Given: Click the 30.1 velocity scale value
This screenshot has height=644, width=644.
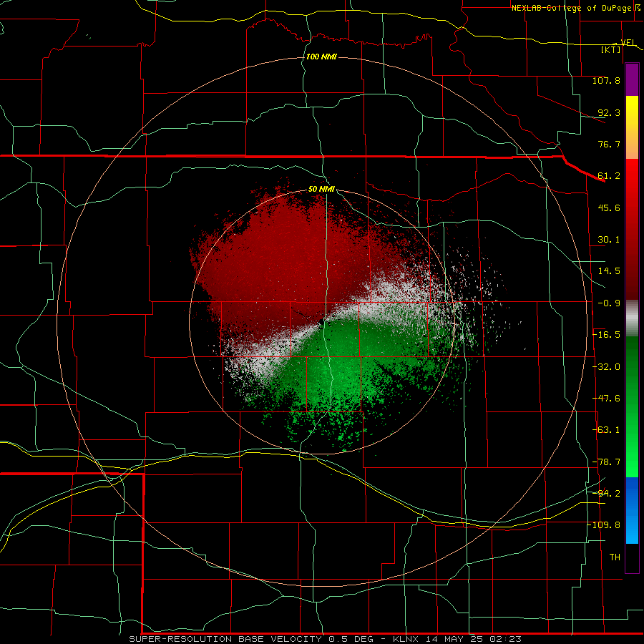Looking at the screenshot, I should pyautogui.click(x=609, y=240).
